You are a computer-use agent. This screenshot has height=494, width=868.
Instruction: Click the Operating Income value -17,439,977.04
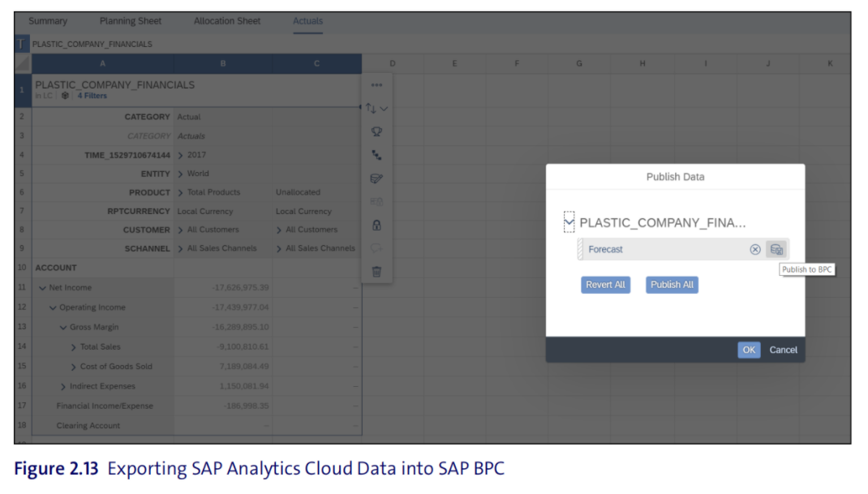tap(240, 307)
